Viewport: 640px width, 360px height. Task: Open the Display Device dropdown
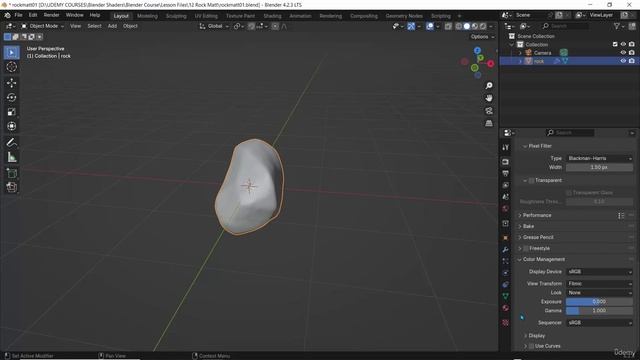tap(599, 271)
